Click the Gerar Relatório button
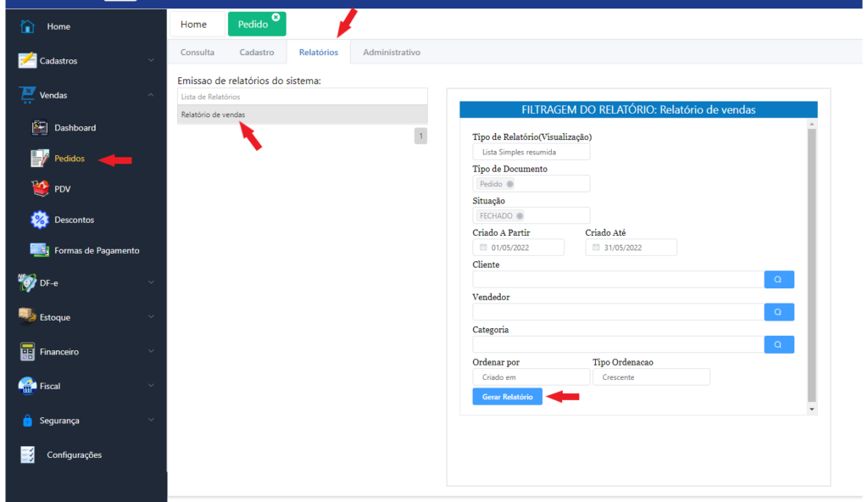Screen dimensions: 868x502 coord(507,397)
